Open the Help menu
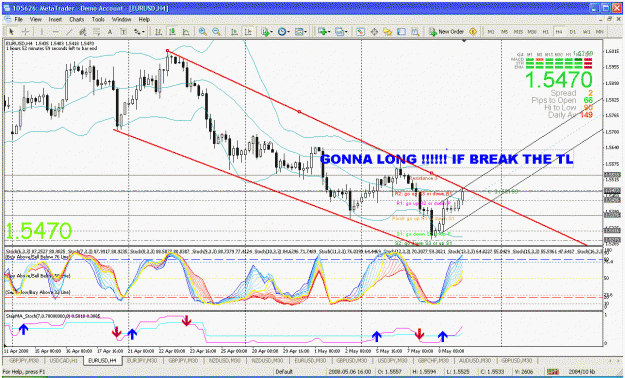This screenshot has width=625, height=378. (x=144, y=19)
